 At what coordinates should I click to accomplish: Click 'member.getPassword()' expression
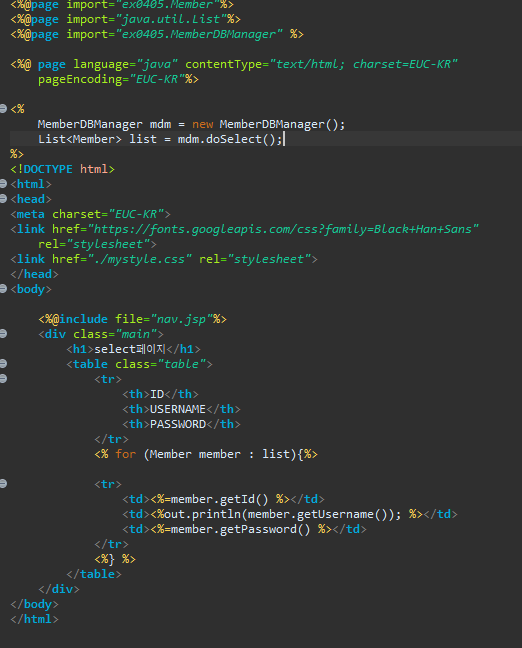(x=241, y=529)
